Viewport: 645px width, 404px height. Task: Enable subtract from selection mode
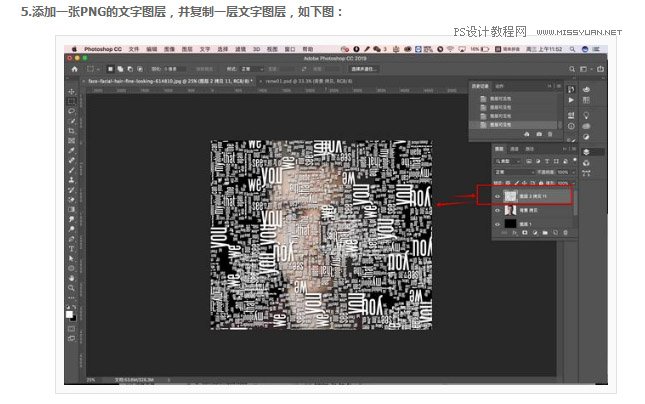(130, 69)
